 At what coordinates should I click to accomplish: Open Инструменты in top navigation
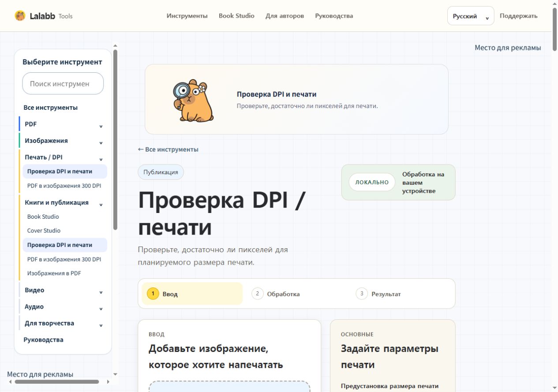pos(187,16)
